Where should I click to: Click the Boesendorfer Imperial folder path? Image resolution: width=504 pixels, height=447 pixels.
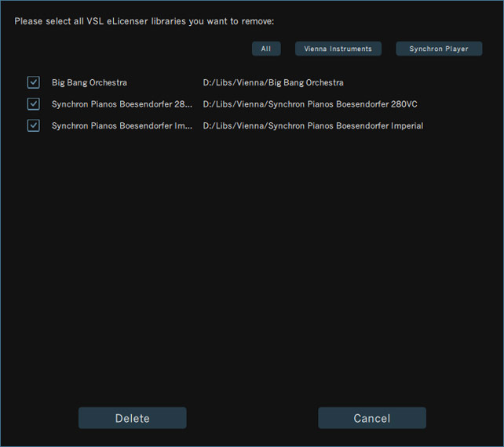point(312,125)
